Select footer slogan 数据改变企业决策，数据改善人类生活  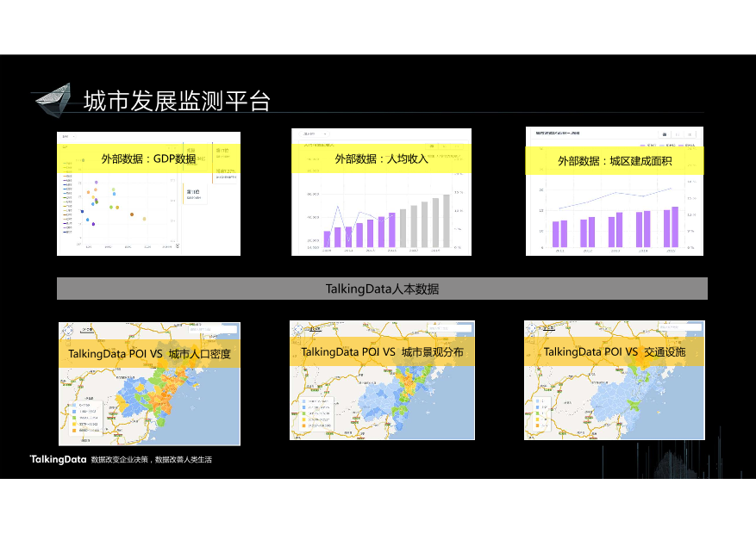click(152, 460)
